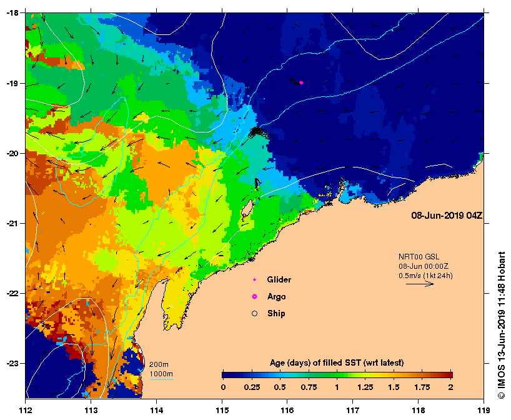Click the "-18" latitude axis label

pyautogui.click(x=11, y=12)
